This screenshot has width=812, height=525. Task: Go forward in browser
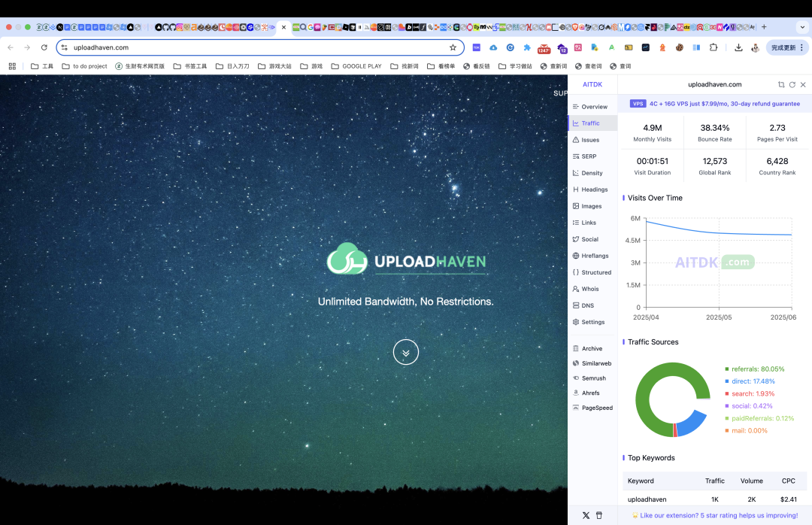(x=27, y=47)
